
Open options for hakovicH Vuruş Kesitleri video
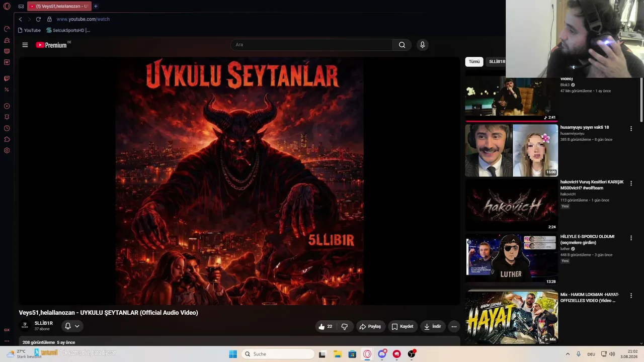point(631,184)
